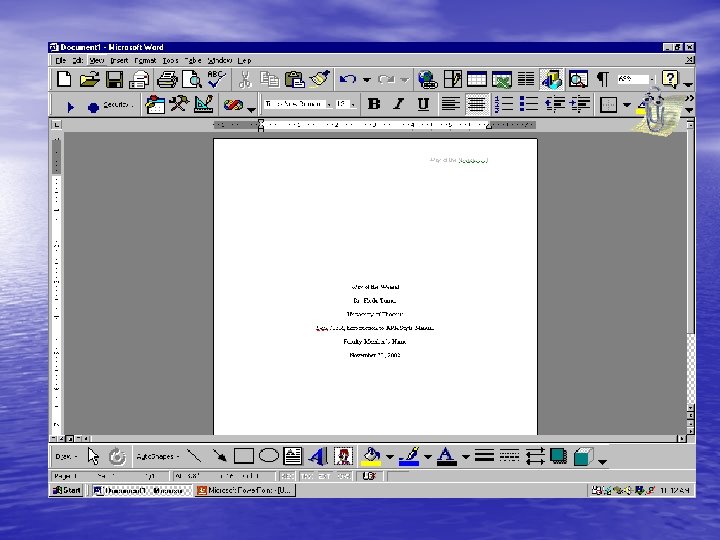Click the Security button

[x=117, y=105]
